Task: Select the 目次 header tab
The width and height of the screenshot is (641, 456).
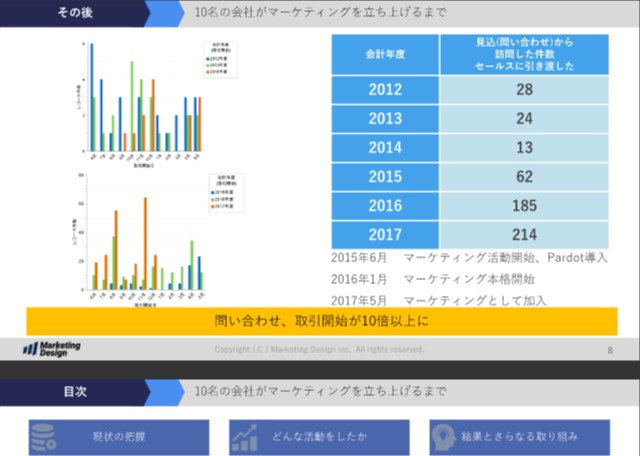Action: (x=75, y=391)
